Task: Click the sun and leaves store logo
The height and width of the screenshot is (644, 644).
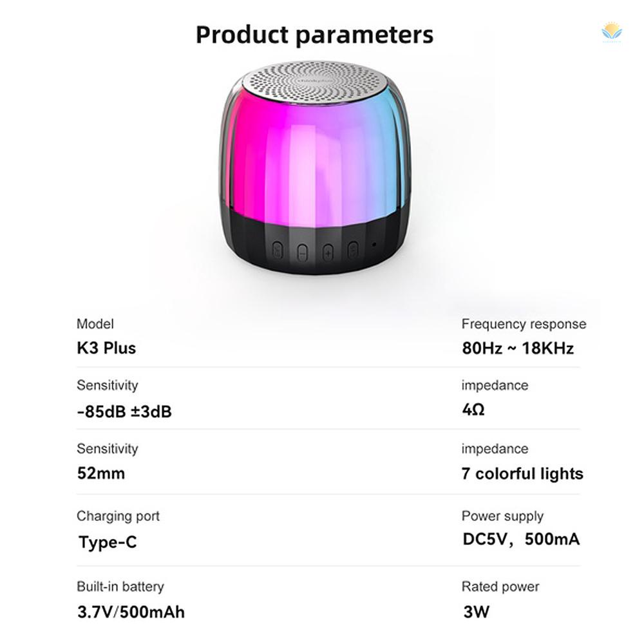Action: (611, 31)
